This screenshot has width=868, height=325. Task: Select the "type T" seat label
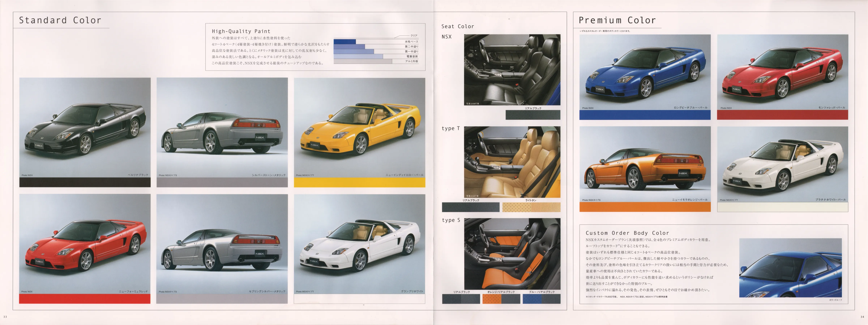point(451,129)
